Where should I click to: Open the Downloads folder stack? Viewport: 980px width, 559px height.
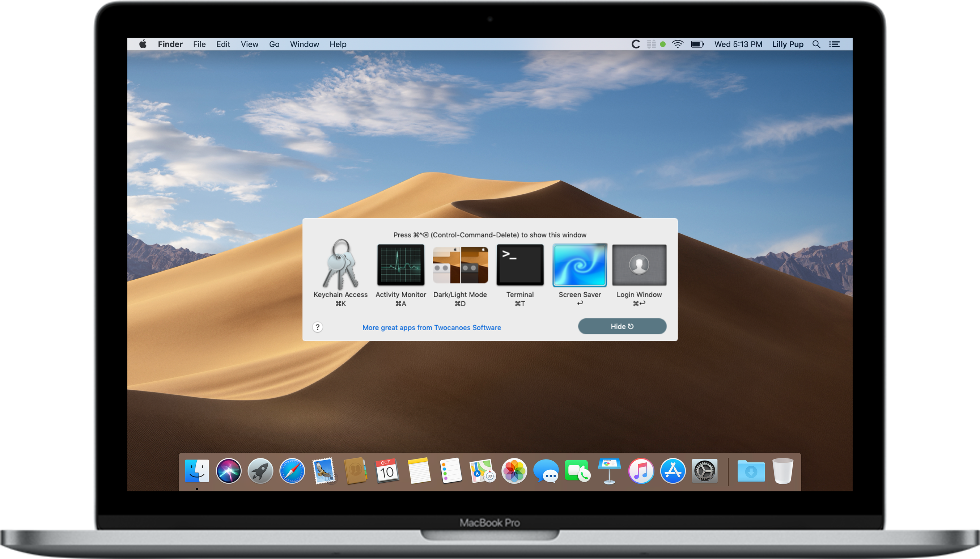(x=751, y=471)
